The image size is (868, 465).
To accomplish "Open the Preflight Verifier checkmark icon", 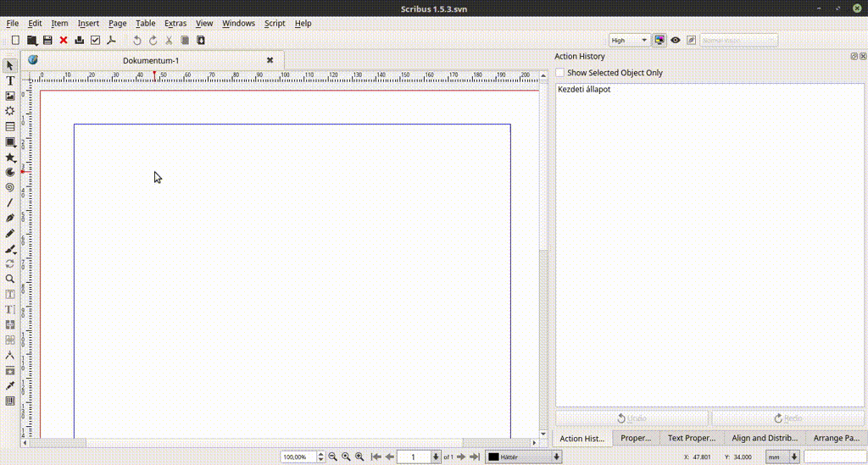I will (x=95, y=40).
